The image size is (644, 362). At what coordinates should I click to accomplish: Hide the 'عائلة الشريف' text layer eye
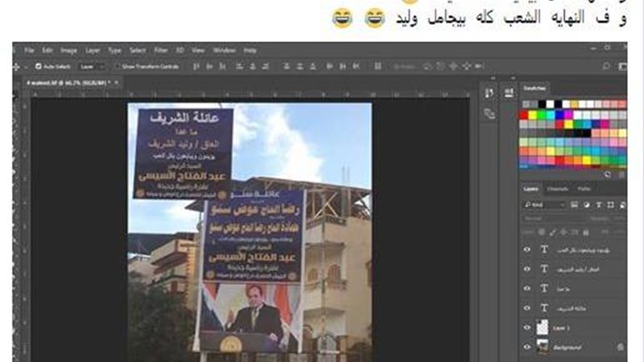click(x=527, y=308)
